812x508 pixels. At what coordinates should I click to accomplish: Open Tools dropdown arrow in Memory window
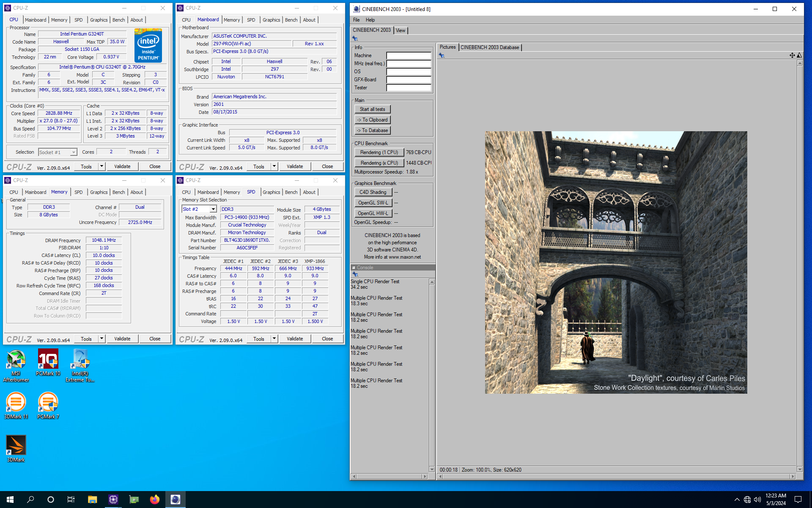(x=101, y=339)
